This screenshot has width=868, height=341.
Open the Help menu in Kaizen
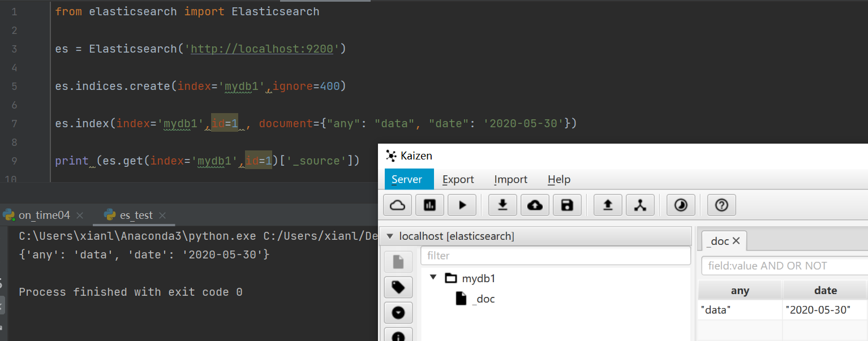coord(559,179)
